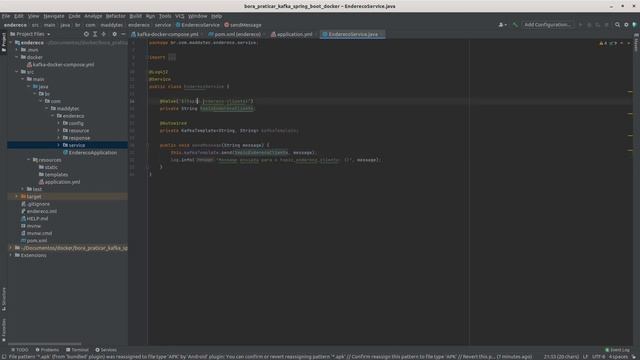Open the Edit menu

[19, 16]
